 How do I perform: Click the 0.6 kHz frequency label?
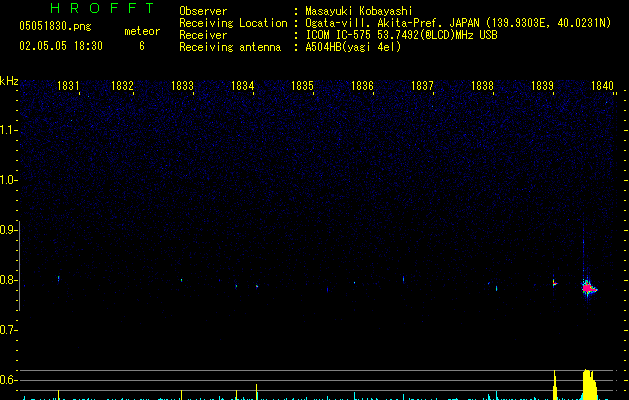(x=8, y=380)
